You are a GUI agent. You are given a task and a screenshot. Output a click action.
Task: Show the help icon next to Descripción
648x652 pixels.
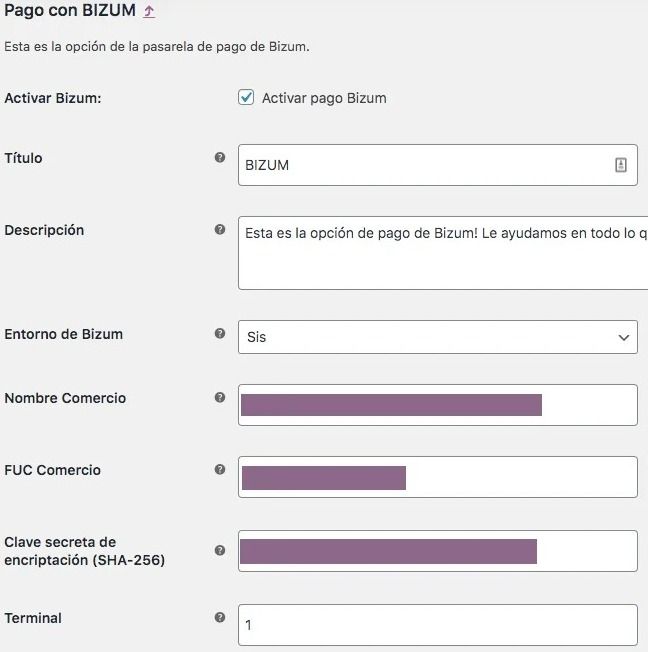tap(220, 229)
